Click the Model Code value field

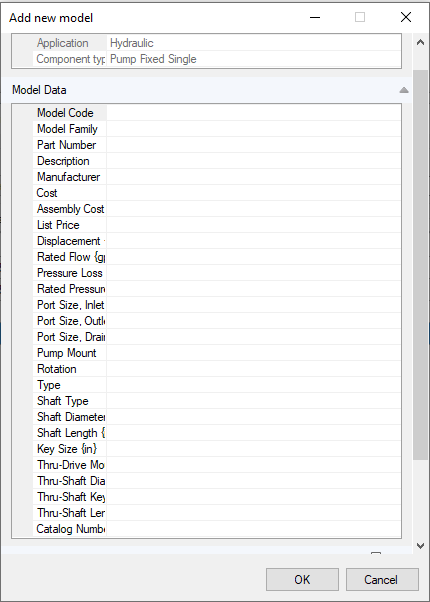pos(254,113)
